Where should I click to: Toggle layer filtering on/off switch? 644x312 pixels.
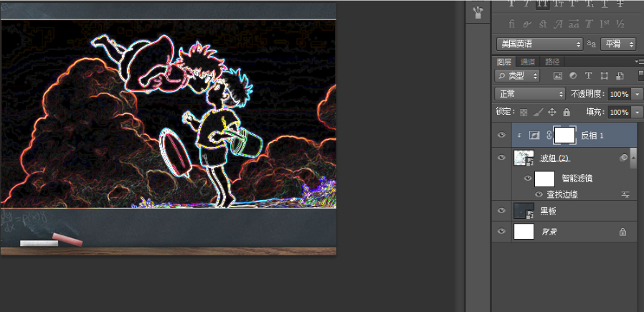(641, 76)
